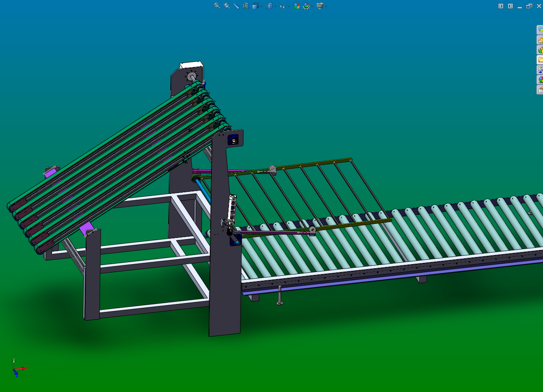The width and height of the screenshot is (543, 392).
Task: Toggle the Section View tool
Action: pyautogui.click(x=246, y=6)
